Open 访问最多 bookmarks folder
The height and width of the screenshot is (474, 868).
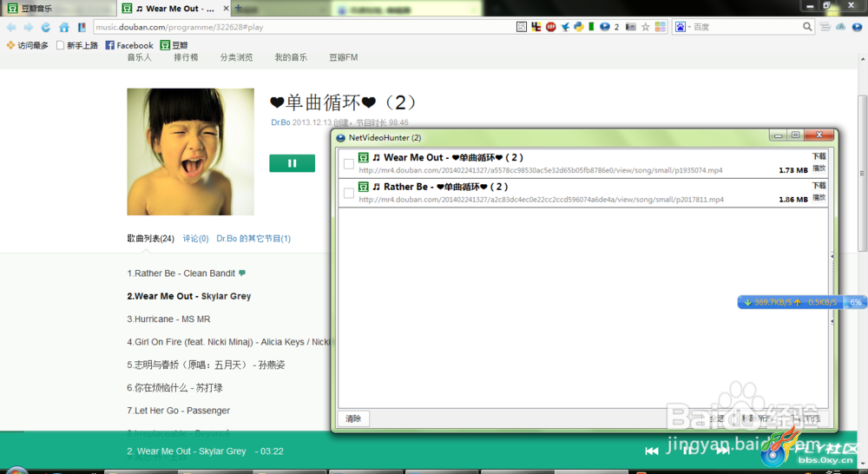[28, 45]
